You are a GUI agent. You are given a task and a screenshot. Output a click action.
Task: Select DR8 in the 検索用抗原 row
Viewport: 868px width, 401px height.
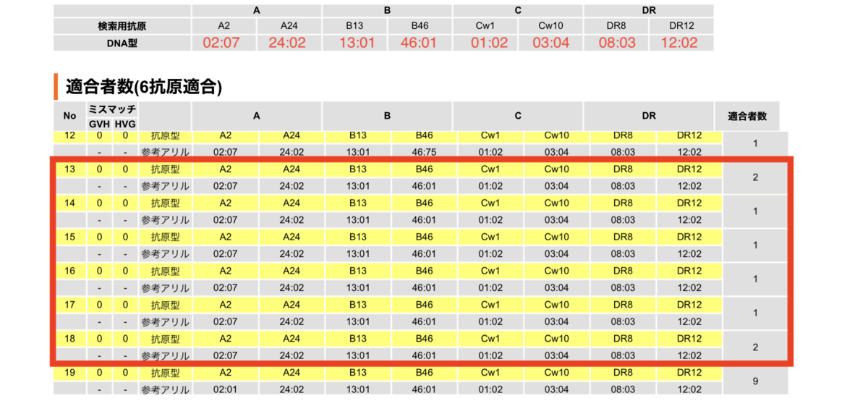(x=617, y=26)
